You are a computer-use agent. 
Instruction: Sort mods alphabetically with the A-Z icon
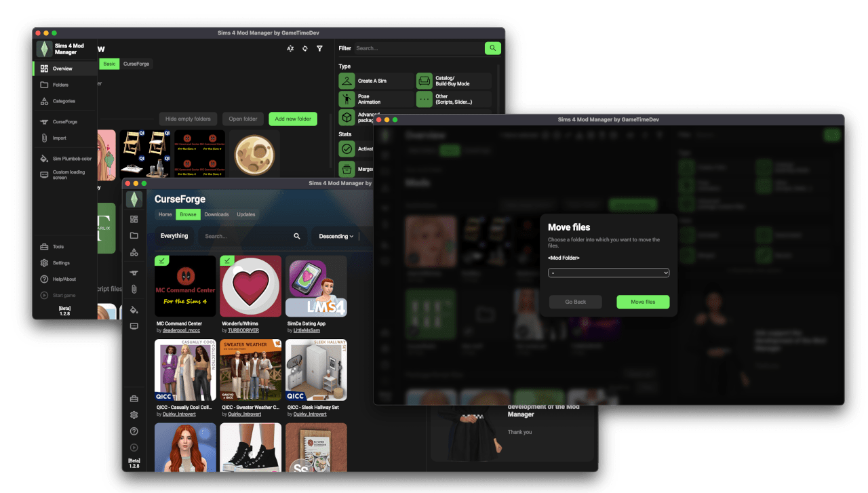tap(290, 49)
